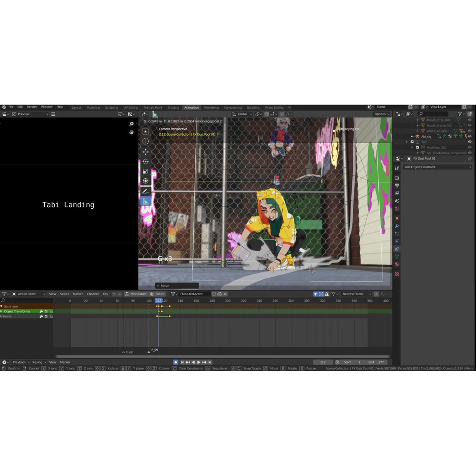Click the Push Down button
The width and height of the screenshot is (476, 476).
pyautogui.click(x=135, y=294)
